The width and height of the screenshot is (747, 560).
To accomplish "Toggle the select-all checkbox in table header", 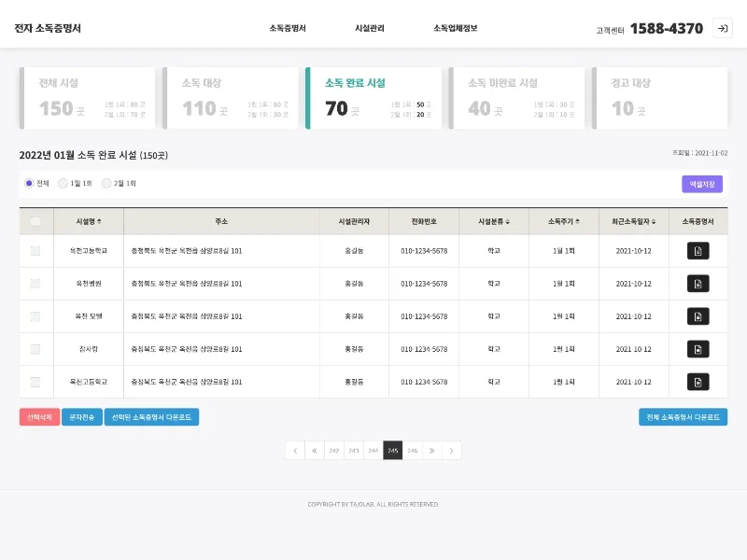I will (x=35, y=221).
